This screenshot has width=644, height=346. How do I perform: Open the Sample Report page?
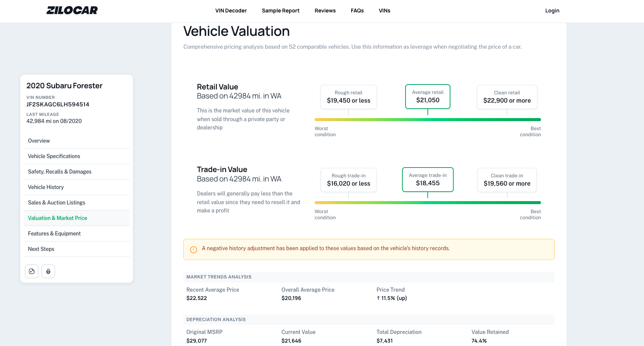280,11
